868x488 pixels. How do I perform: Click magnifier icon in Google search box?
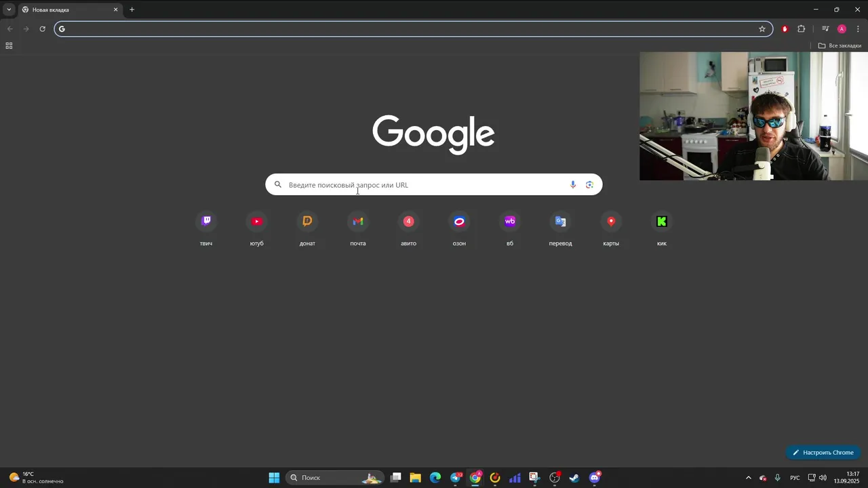[278, 184]
